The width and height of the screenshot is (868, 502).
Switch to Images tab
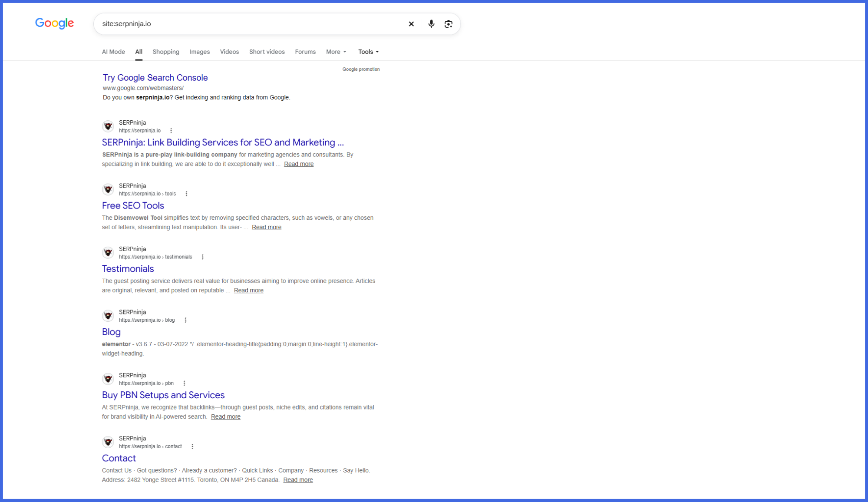(200, 52)
